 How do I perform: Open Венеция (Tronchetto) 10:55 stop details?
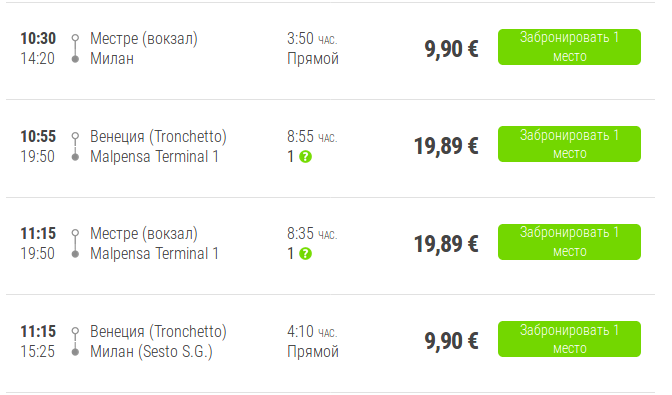[158, 137]
